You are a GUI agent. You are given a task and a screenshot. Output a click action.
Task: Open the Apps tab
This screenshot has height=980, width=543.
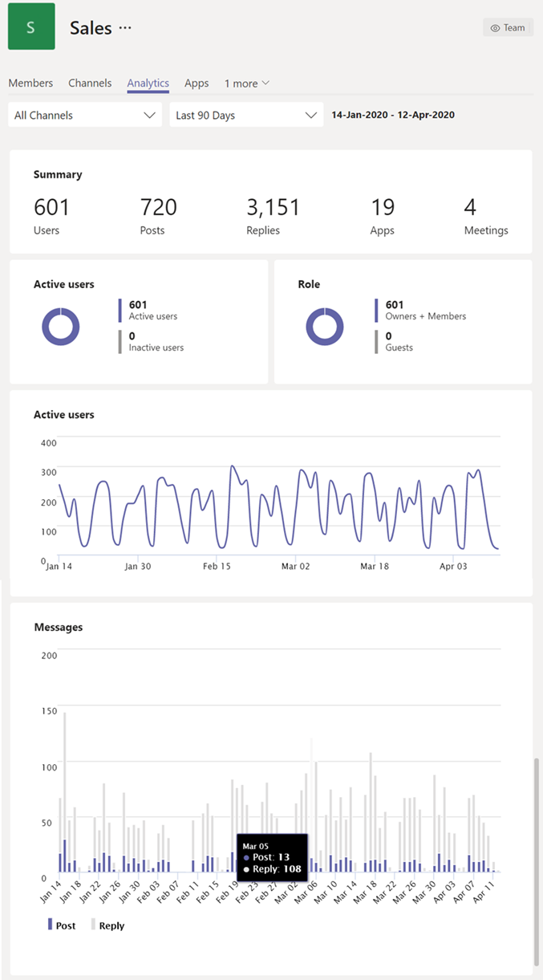[x=197, y=83]
